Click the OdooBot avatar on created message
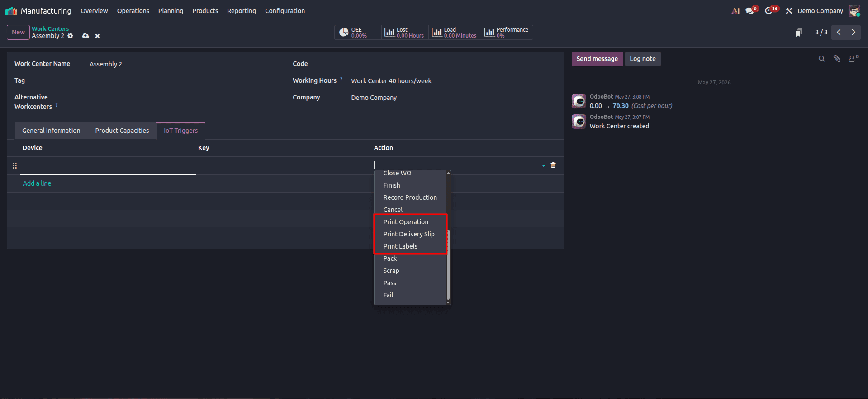 (579, 122)
